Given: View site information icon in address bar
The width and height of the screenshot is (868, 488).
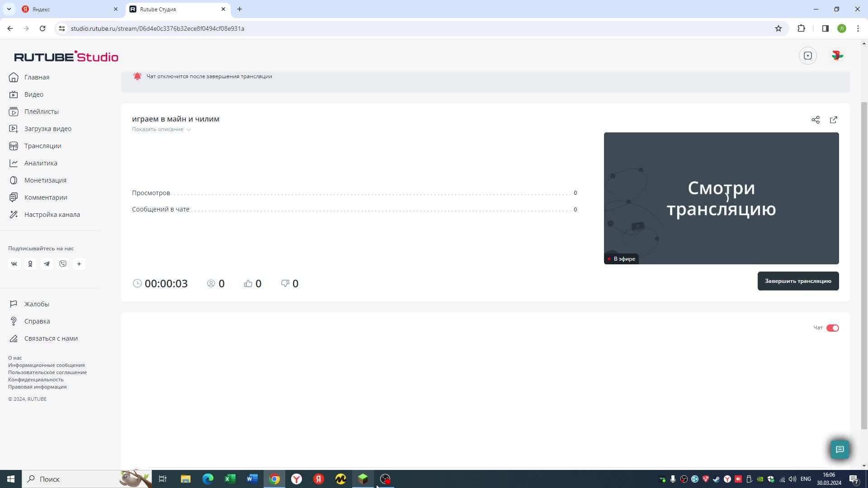Looking at the screenshot, I should point(62,28).
